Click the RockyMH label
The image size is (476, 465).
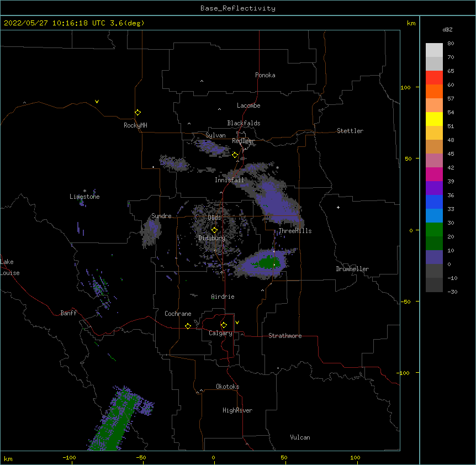tap(135, 125)
